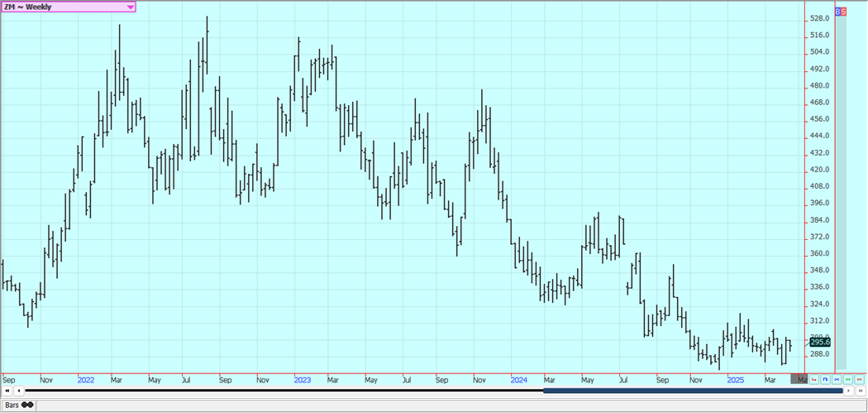The width and height of the screenshot is (868, 413).
Task: Click the 288.0 price axis label
Action: coord(820,354)
